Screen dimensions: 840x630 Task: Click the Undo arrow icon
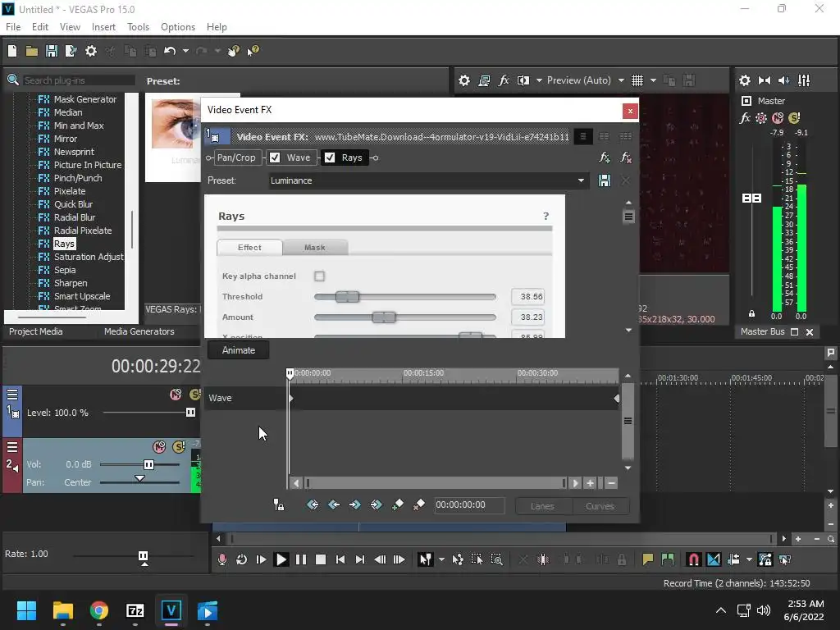coord(170,51)
